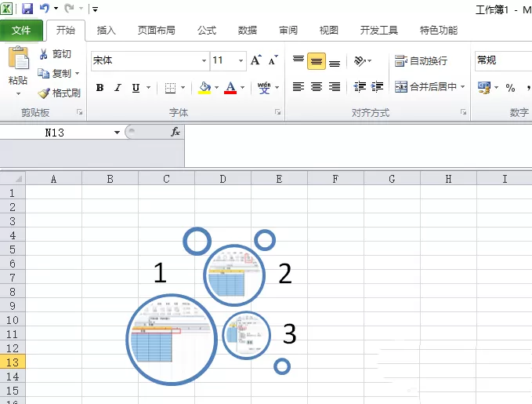Select column D header

pos(223,179)
